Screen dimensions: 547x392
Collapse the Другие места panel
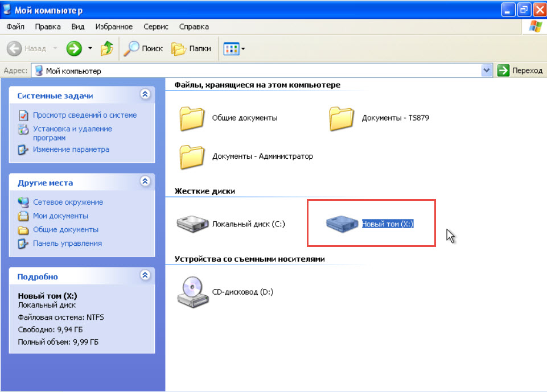[x=145, y=181]
